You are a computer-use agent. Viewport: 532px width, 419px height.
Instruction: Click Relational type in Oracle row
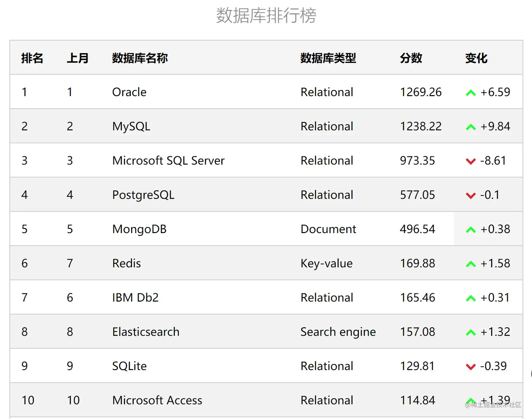point(327,92)
